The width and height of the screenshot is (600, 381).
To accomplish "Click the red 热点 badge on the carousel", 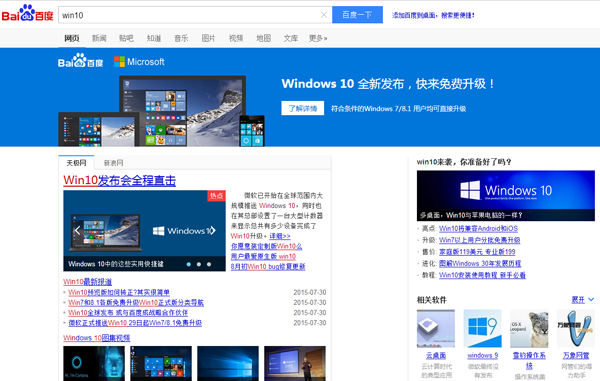I will (x=216, y=195).
